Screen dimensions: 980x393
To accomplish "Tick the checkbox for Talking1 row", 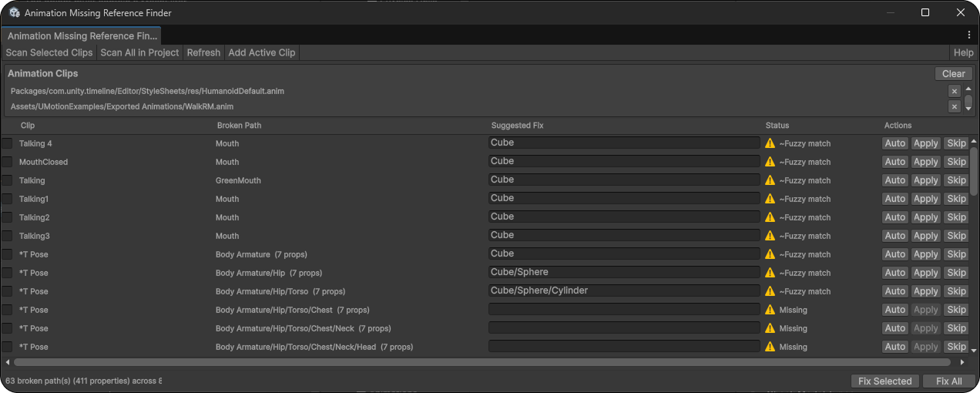I will click(x=7, y=199).
